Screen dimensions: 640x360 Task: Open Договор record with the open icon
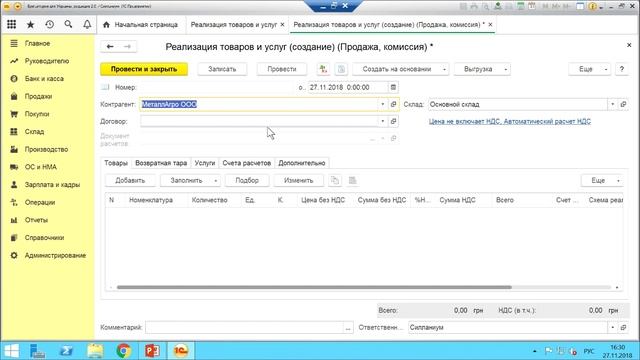393,121
